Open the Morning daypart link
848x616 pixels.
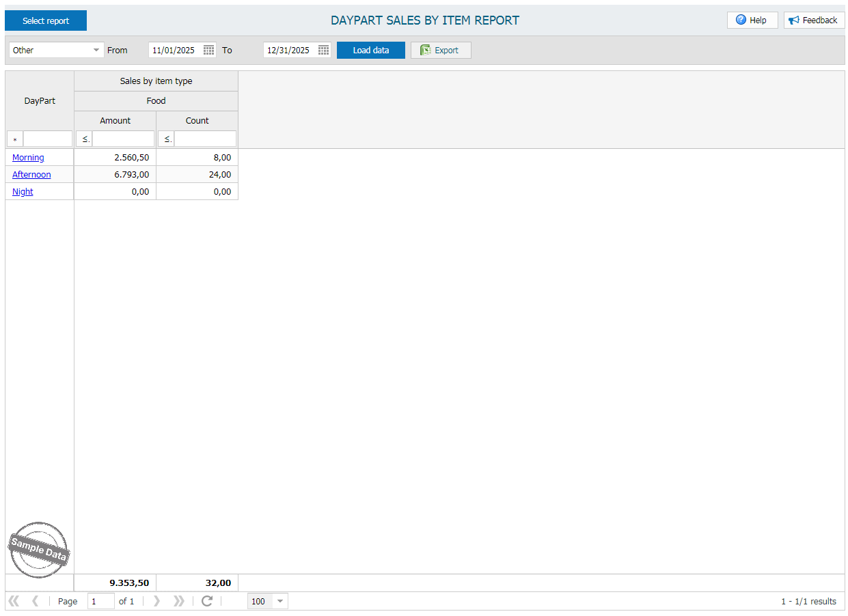click(x=28, y=158)
